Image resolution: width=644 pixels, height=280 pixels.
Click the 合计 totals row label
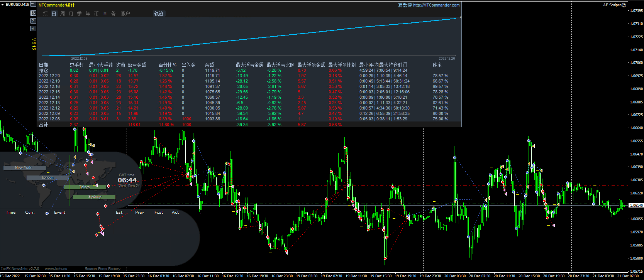(44, 125)
